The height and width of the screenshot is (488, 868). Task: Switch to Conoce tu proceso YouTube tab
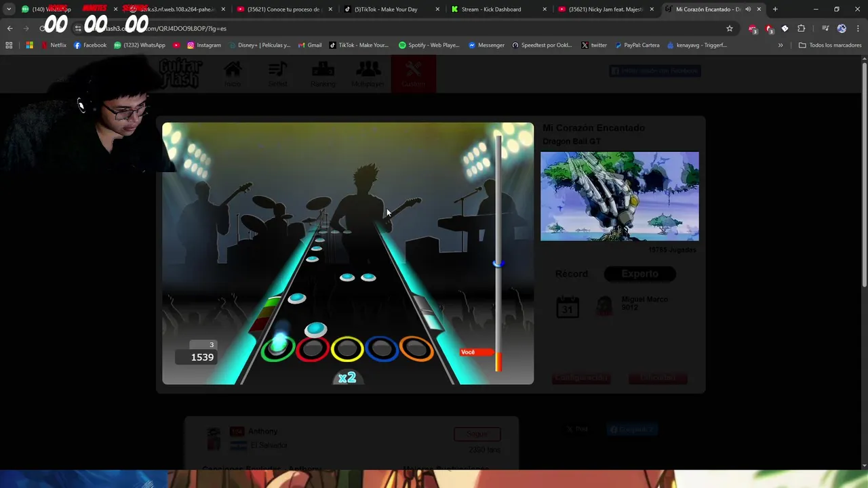285,9
